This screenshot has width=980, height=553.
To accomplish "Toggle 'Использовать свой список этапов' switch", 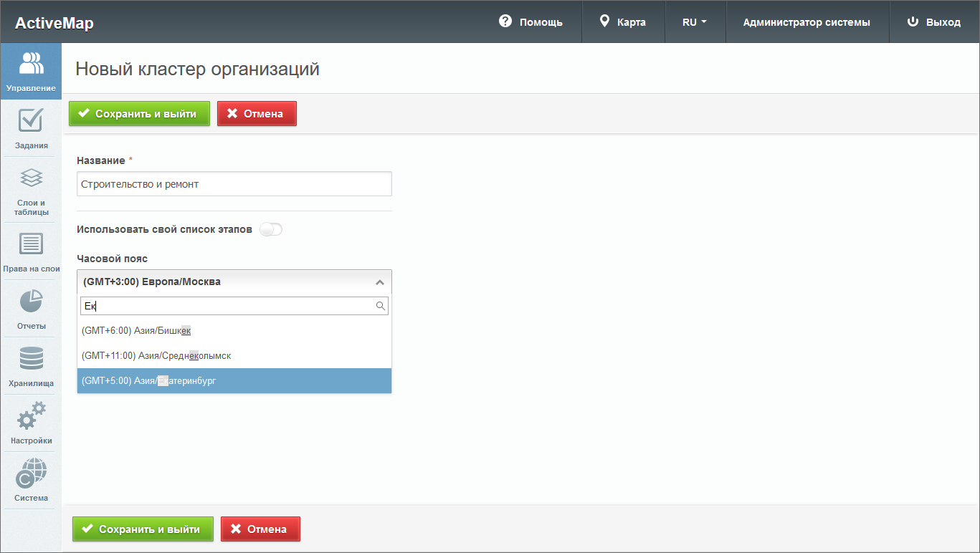I will pyautogui.click(x=272, y=229).
